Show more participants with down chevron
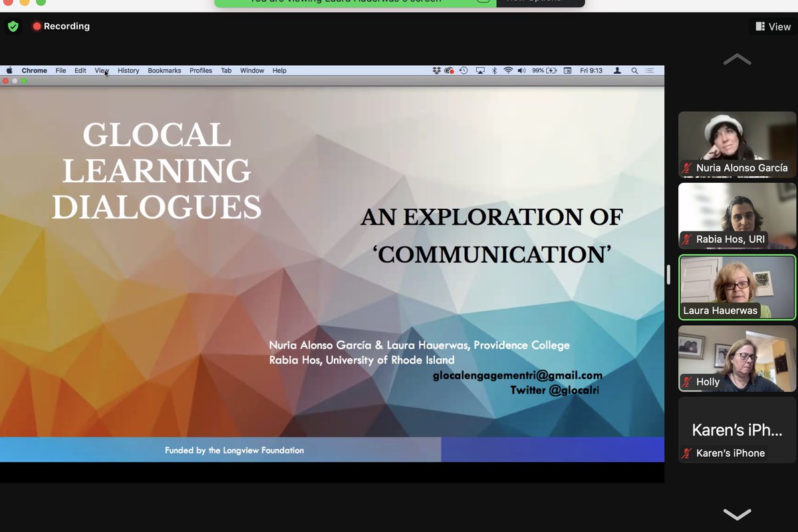Screen dimensions: 798x532 [737, 514]
